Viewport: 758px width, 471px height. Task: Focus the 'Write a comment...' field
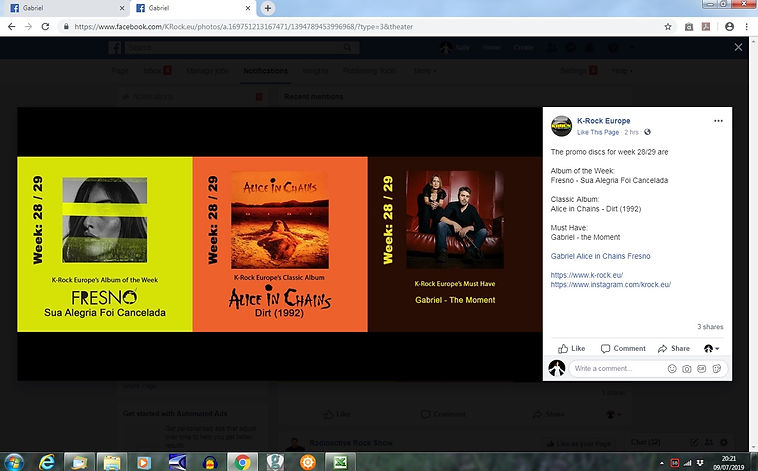pos(617,368)
